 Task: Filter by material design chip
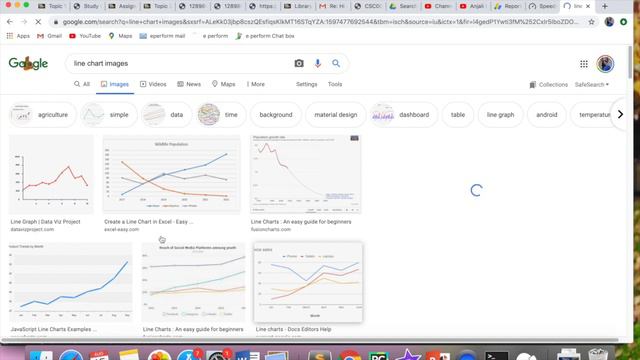(336, 115)
